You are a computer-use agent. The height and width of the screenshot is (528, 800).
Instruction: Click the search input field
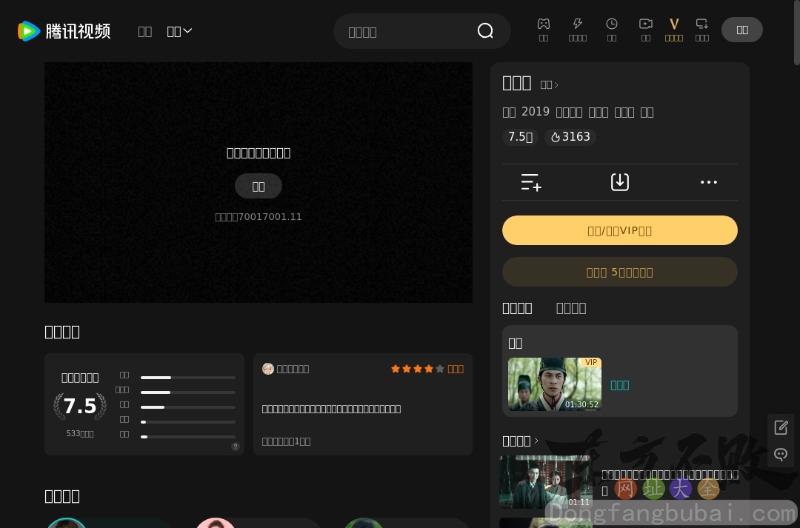[x=405, y=31]
